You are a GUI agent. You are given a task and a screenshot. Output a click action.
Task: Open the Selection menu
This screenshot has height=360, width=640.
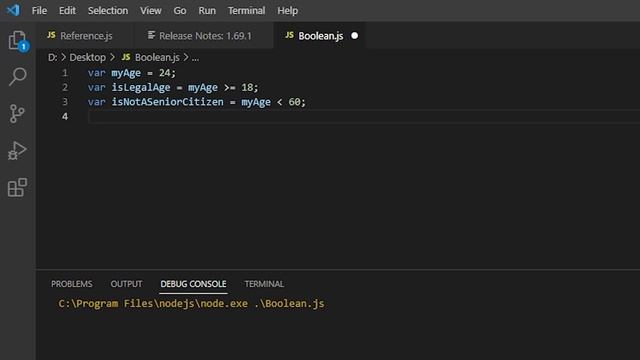click(108, 11)
